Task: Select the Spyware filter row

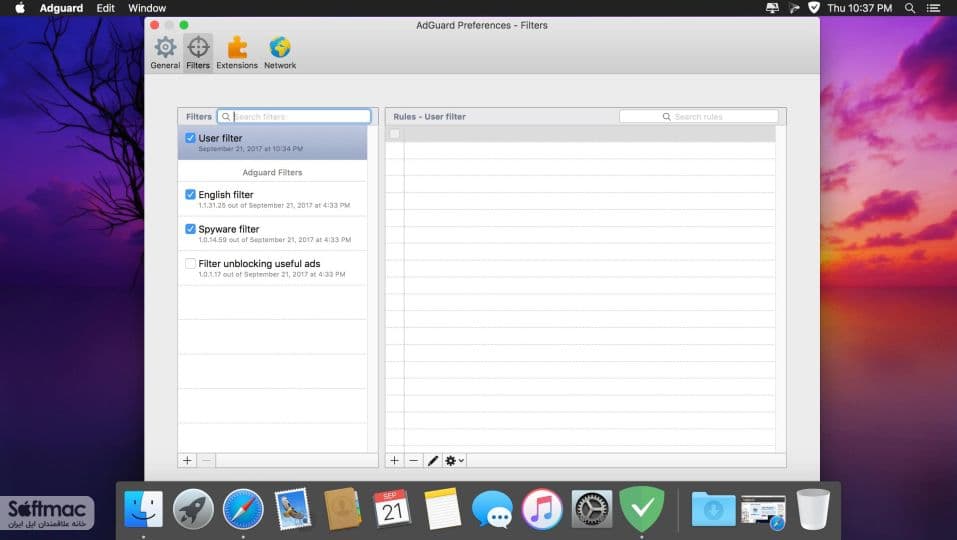Action: point(272,234)
